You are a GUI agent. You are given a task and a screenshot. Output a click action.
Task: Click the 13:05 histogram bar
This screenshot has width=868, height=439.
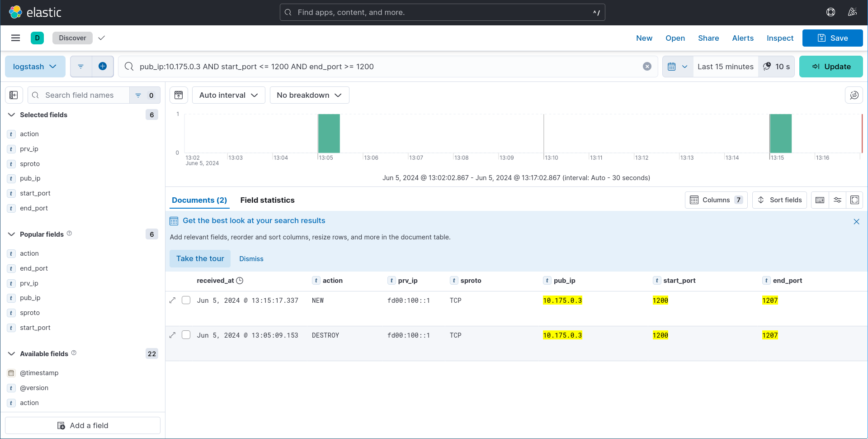(x=329, y=134)
